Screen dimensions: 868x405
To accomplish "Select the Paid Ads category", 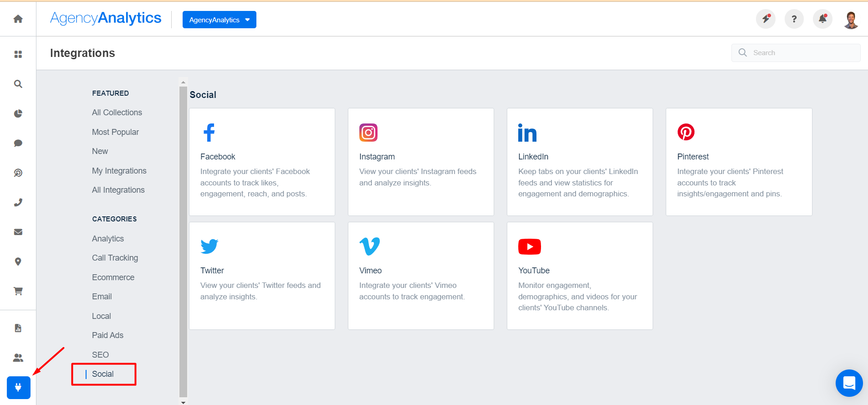I will point(107,335).
